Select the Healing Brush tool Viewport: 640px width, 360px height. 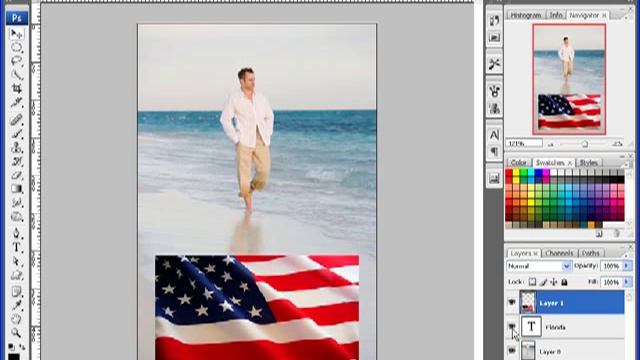[x=16, y=120]
